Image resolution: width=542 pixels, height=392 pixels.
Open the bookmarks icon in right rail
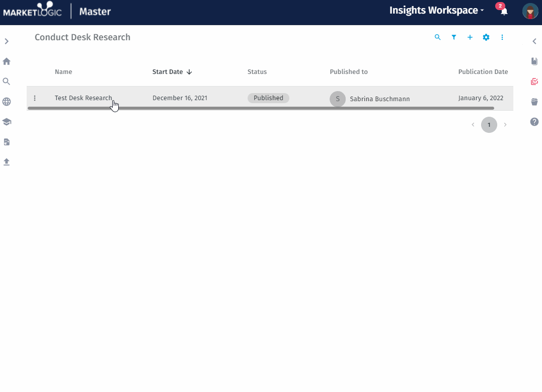coord(534,61)
